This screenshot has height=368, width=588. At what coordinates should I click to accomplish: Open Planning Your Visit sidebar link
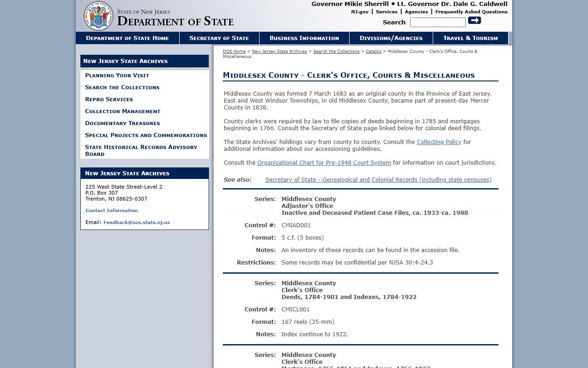click(117, 75)
